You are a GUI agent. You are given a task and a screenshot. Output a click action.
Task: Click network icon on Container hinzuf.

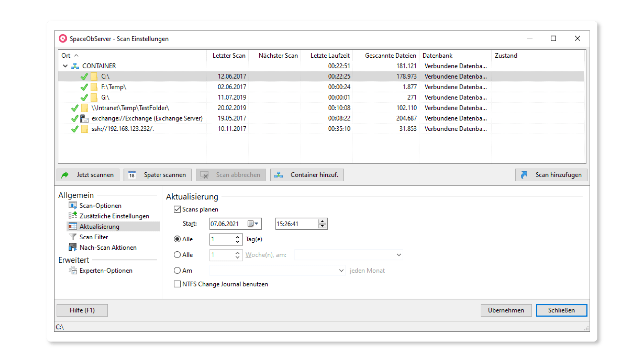[x=279, y=175]
